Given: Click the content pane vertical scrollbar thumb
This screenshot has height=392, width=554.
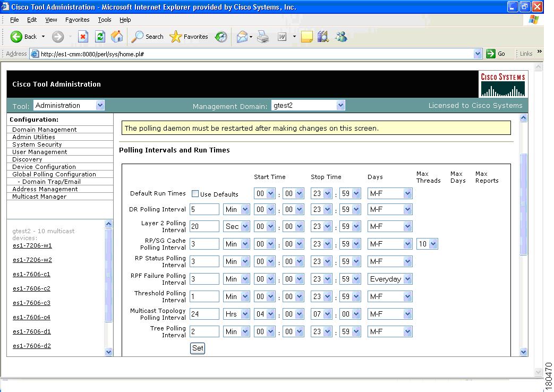Looking at the screenshot, I should (524, 204).
